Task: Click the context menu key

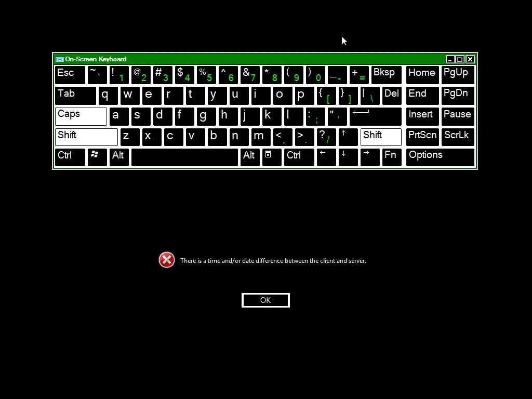Action: click(x=272, y=157)
